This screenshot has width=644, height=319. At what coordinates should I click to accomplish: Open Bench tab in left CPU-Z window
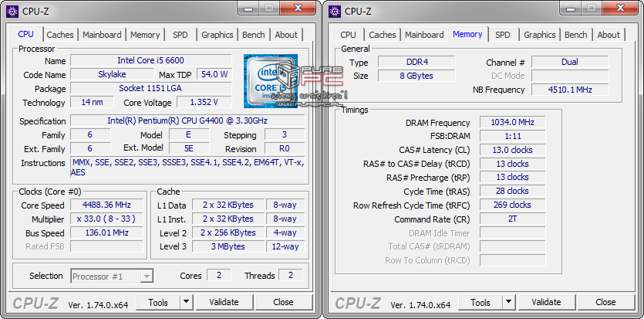click(254, 35)
